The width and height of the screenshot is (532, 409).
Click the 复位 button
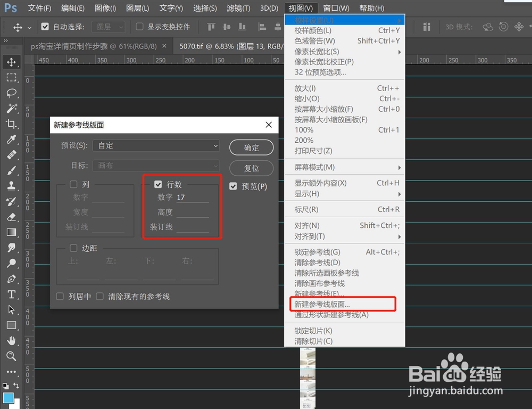click(251, 168)
